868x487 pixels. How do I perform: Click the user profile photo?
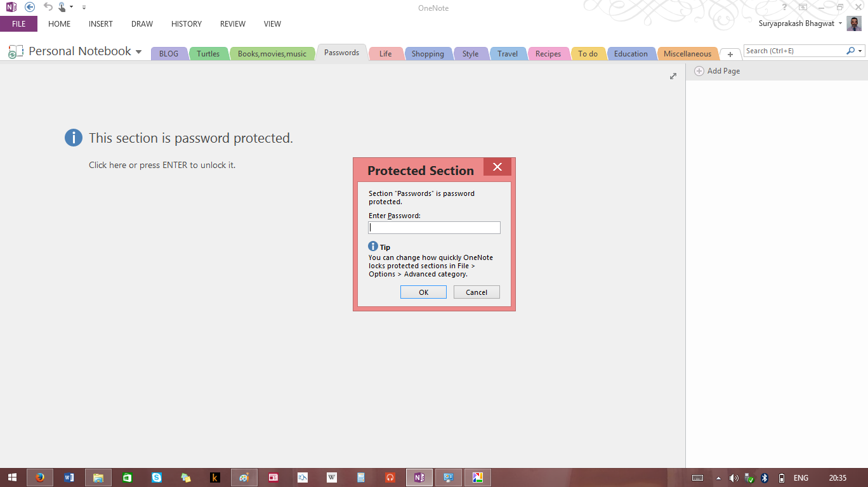pos(854,23)
